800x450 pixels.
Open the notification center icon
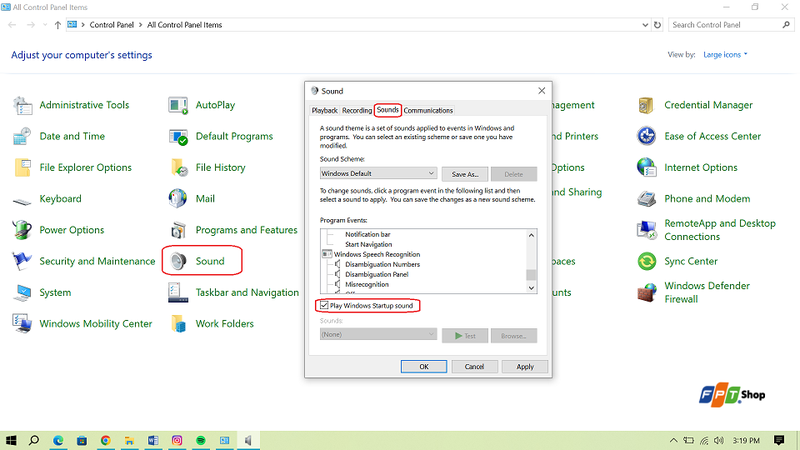[779, 440]
